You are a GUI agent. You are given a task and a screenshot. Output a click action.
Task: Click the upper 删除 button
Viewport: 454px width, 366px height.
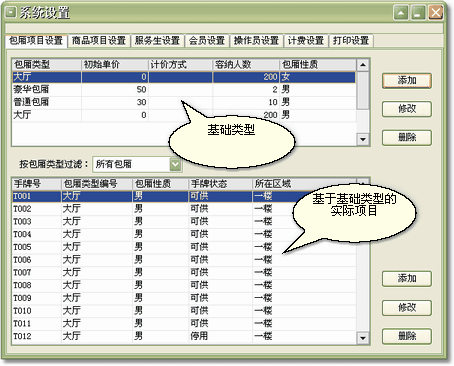pyautogui.click(x=407, y=137)
